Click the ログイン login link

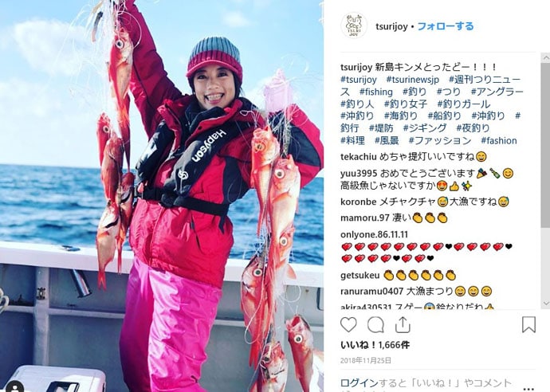359,383
